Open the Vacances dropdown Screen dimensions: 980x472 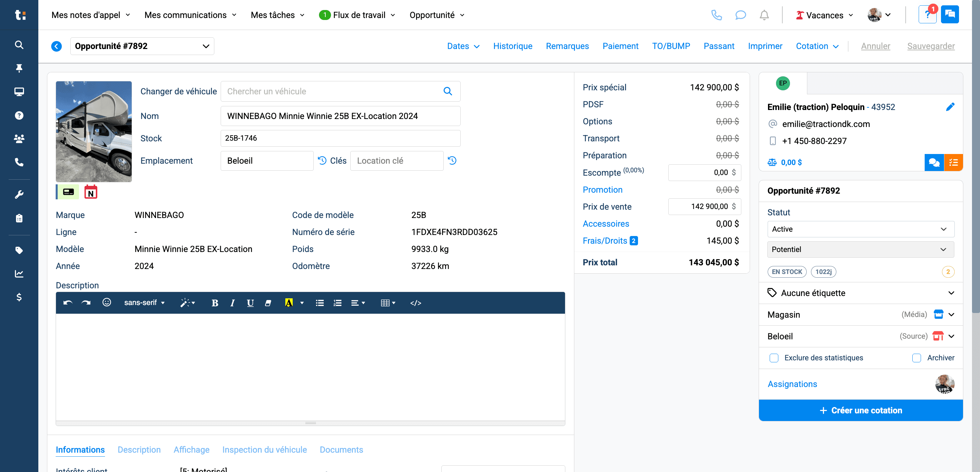tap(824, 15)
